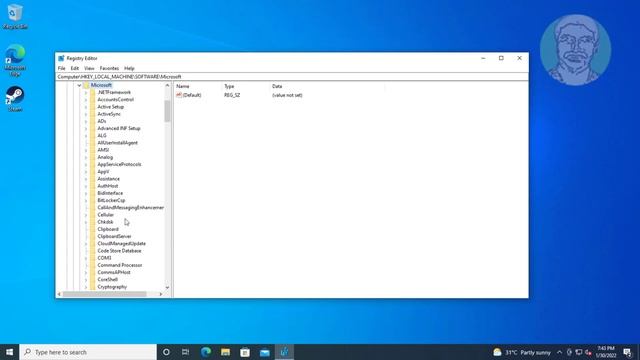640x360 pixels.
Task: Expand the BitLockerCsp key
Action: point(86,200)
